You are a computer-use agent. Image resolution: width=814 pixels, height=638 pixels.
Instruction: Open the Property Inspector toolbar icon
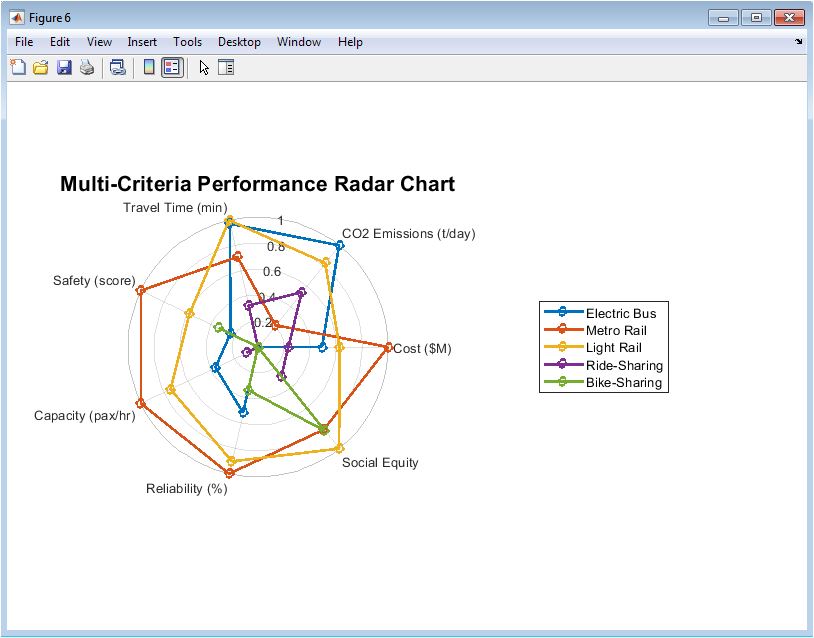[226, 67]
